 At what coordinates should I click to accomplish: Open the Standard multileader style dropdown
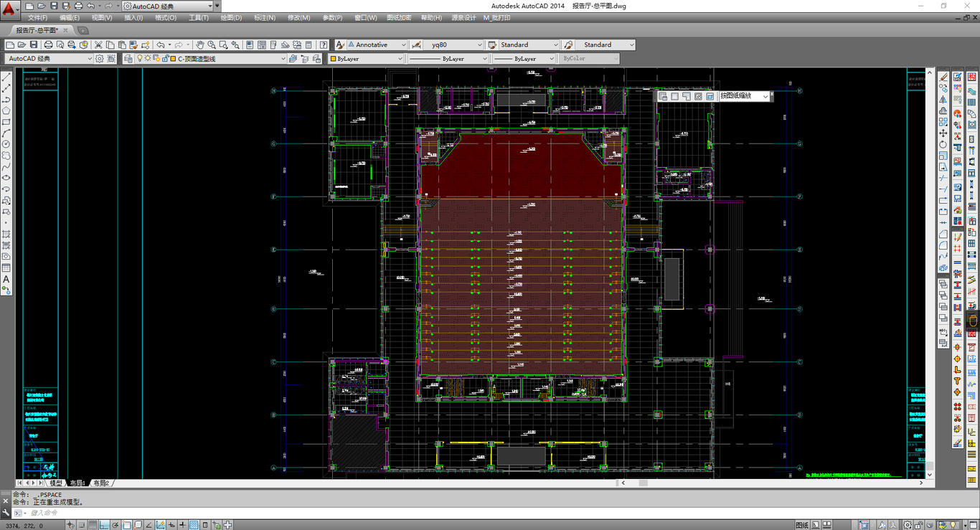606,44
